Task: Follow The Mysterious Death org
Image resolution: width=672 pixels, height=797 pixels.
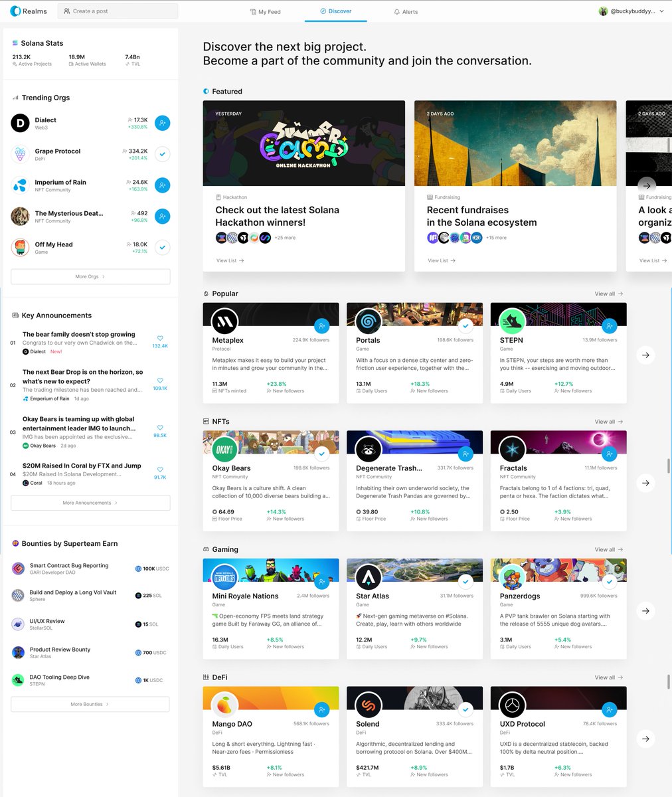Action: point(162,217)
